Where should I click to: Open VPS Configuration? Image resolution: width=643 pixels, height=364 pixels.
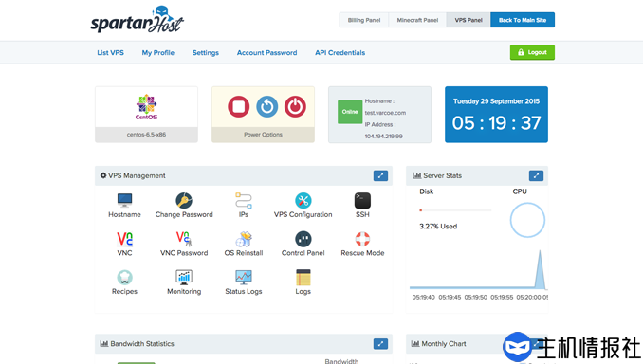click(x=303, y=200)
